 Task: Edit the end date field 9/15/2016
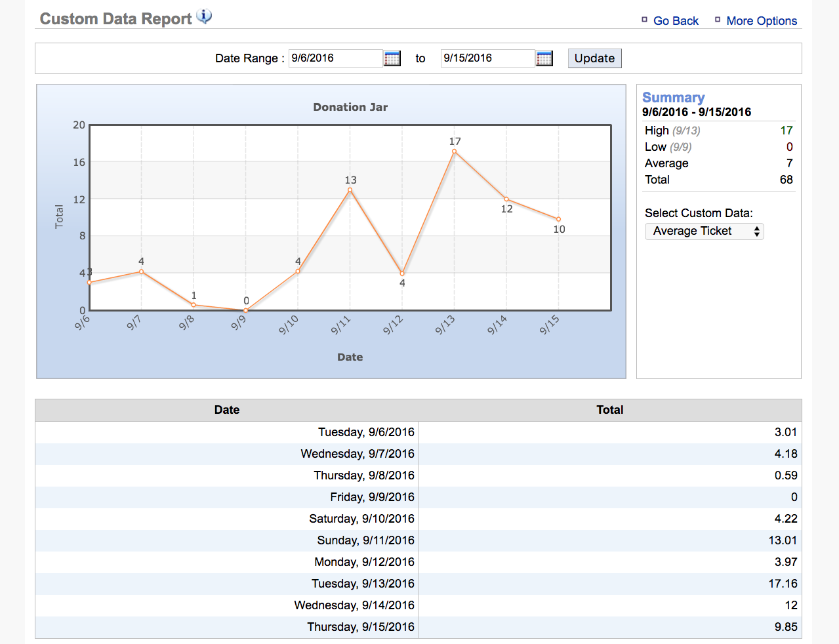point(488,58)
